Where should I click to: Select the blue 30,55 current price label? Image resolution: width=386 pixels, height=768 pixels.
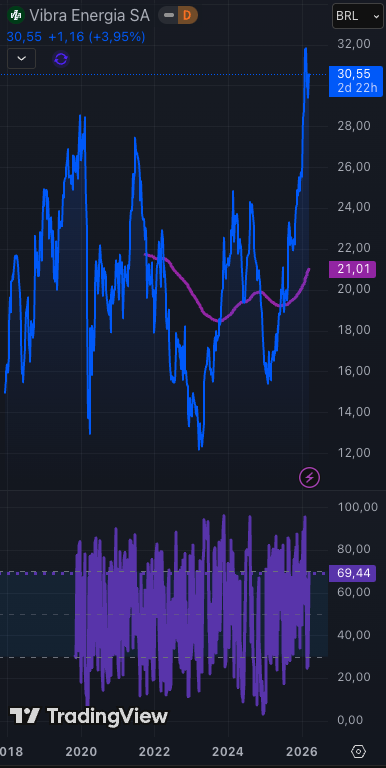[355, 74]
